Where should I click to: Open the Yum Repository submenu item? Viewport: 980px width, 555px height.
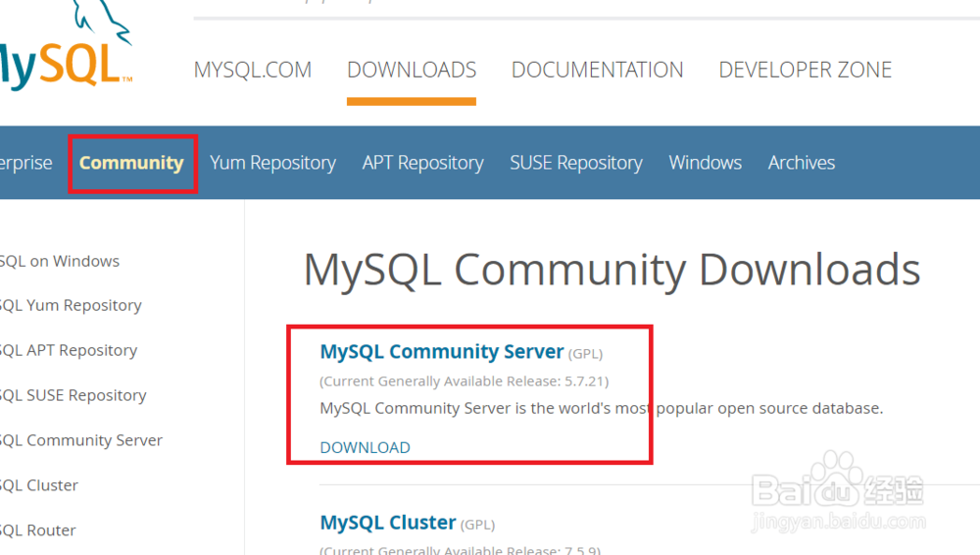[x=272, y=164]
